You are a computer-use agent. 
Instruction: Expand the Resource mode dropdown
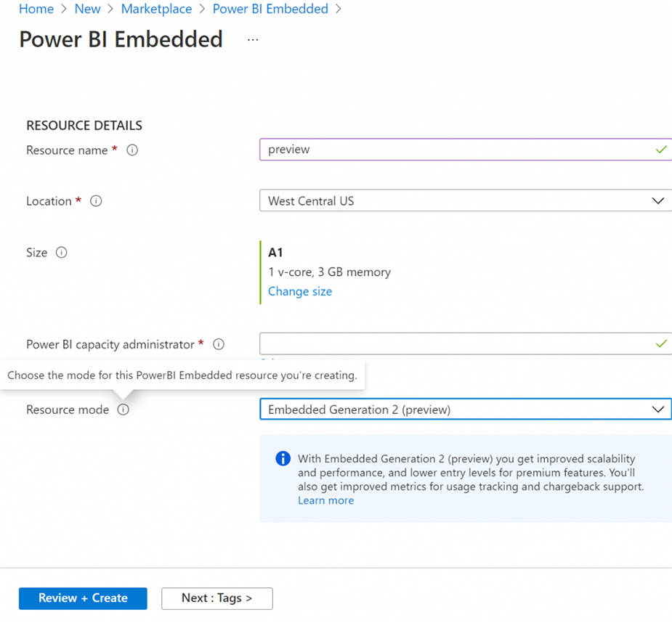(x=465, y=410)
